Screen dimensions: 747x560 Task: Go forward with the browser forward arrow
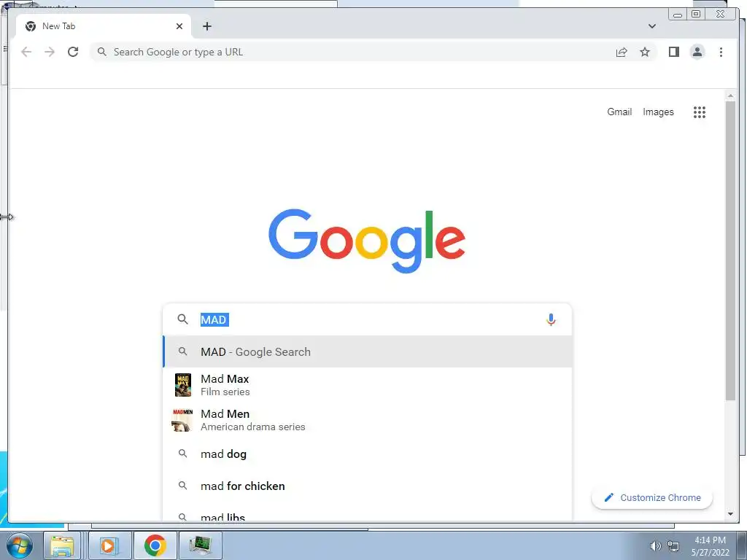click(50, 52)
